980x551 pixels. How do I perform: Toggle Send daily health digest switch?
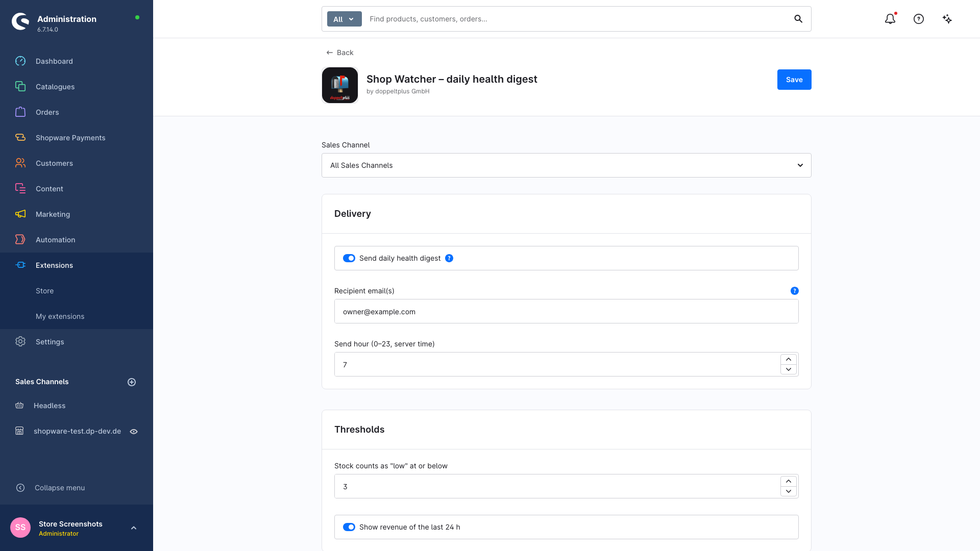pos(349,258)
